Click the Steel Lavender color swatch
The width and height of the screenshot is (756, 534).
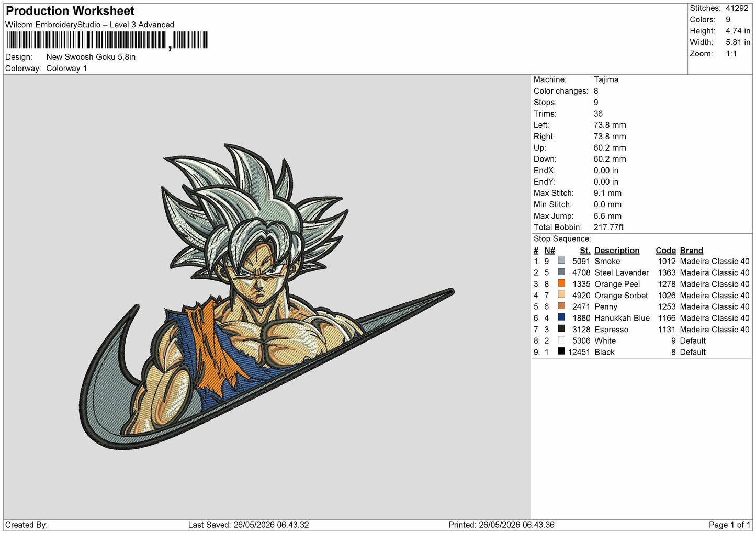tap(561, 272)
